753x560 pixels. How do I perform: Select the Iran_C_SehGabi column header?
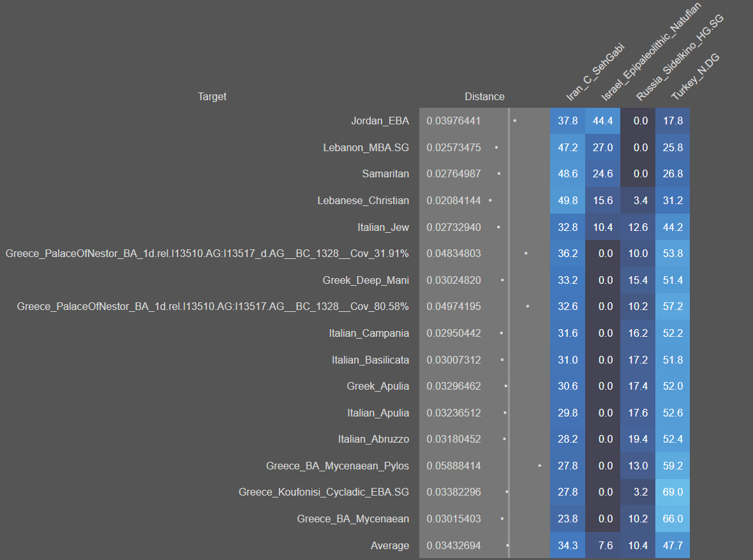coord(595,72)
